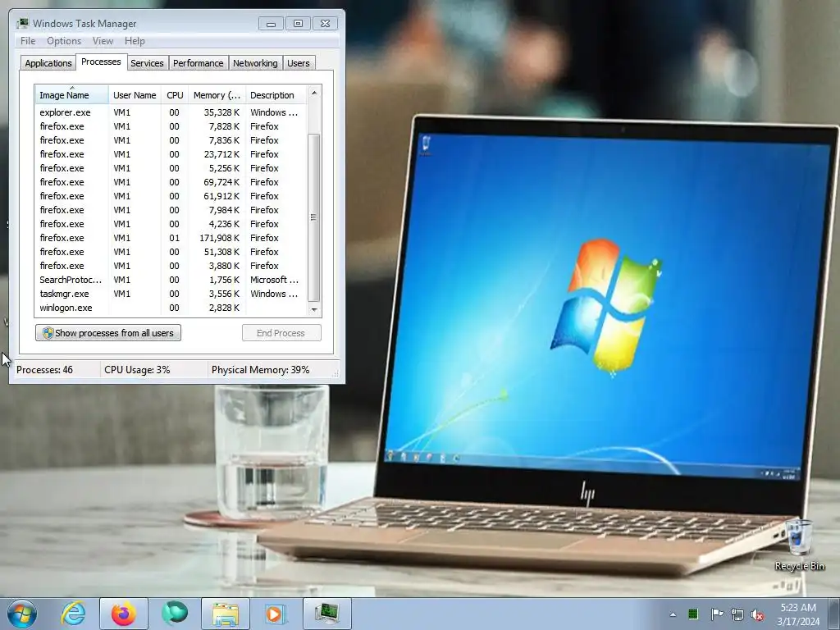
Task: Click the CPU Usage: 3% status entry
Action: pyautogui.click(x=137, y=370)
